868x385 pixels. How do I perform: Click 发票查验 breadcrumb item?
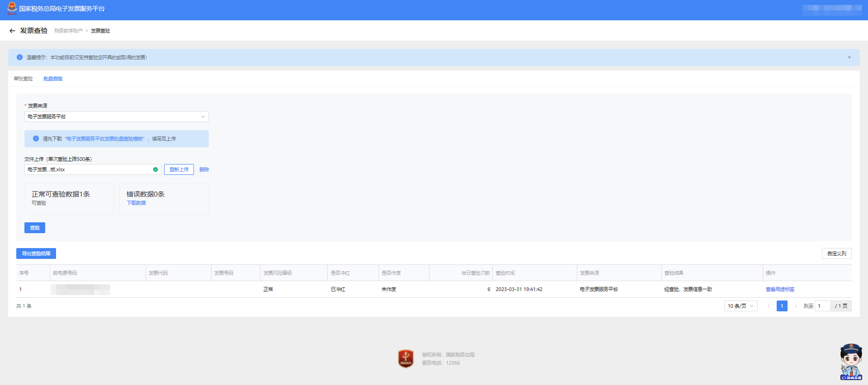100,31
